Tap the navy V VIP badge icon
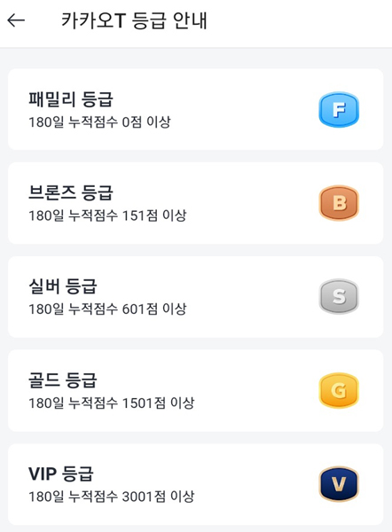The image size is (392, 532). [339, 484]
